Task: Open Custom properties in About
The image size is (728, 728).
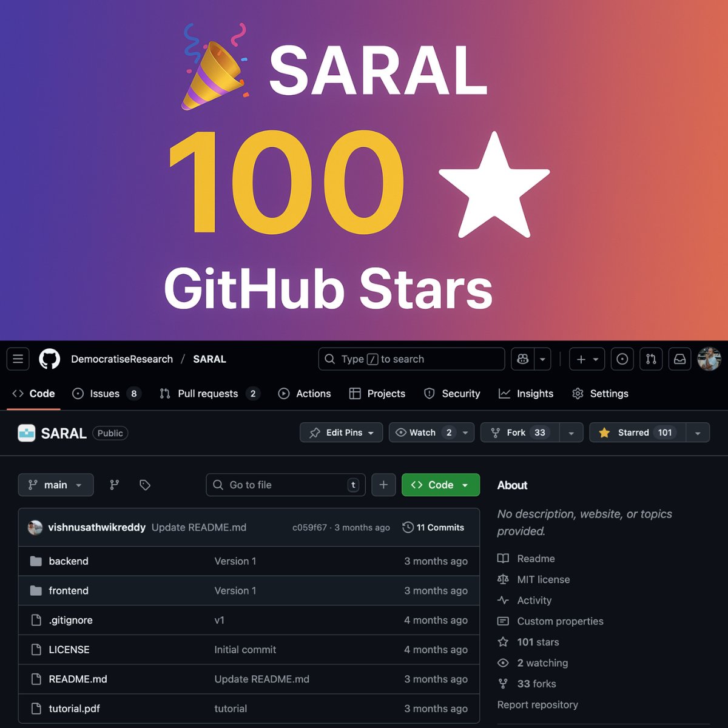Action: [x=551, y=621]
